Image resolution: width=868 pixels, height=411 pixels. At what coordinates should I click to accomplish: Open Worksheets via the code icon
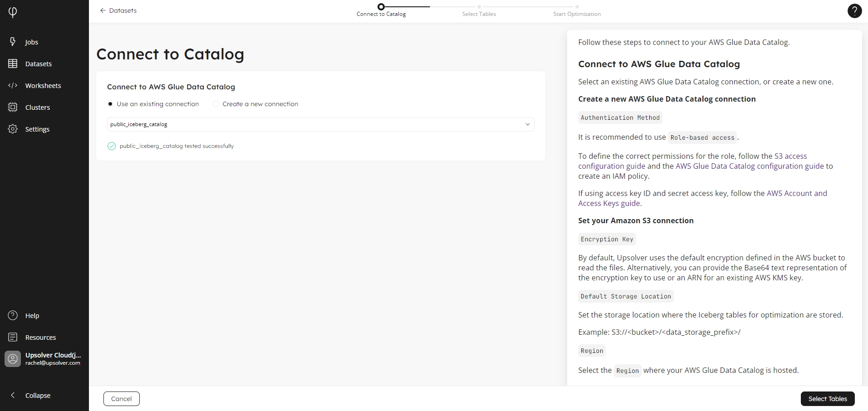pos(13,85)
